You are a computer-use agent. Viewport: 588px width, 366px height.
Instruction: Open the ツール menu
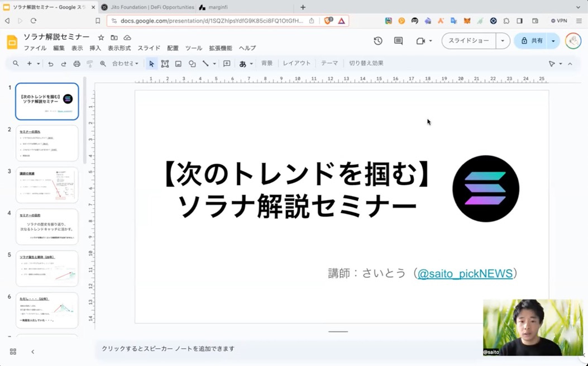point(194,48)
